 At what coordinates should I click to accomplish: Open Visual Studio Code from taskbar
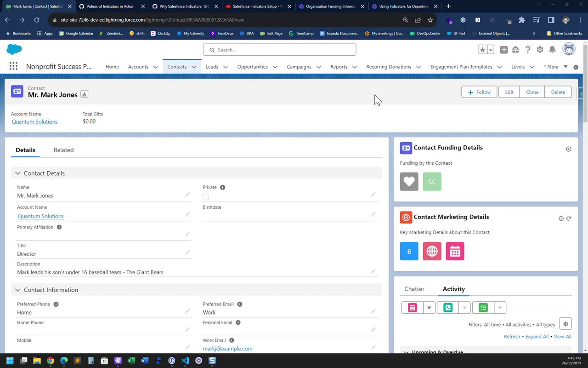point(185,361)
